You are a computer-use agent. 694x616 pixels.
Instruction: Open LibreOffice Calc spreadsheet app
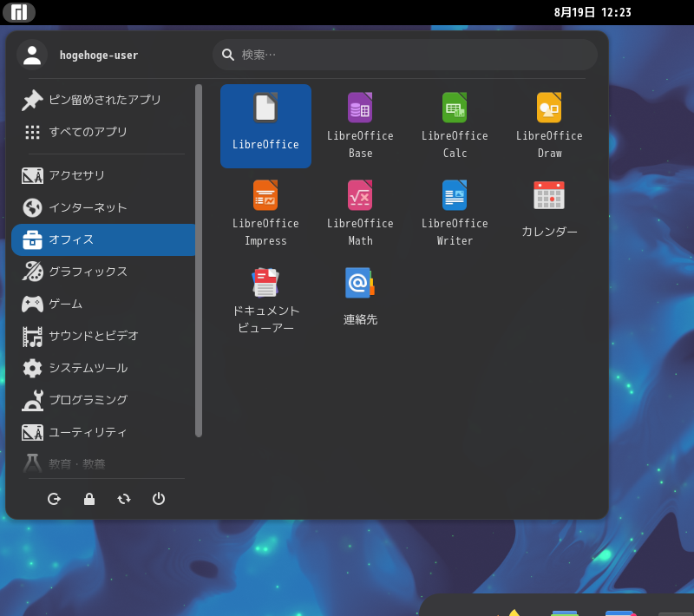point(455,126)
